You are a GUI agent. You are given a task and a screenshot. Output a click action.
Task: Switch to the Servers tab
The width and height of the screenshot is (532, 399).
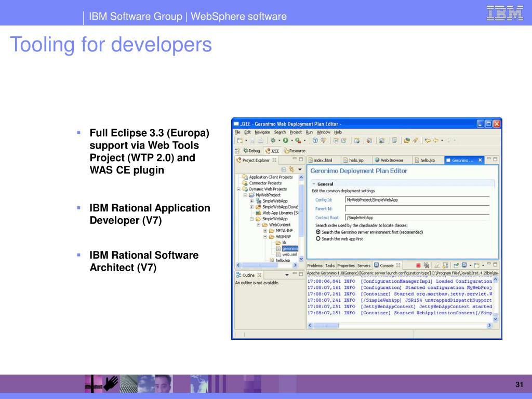point(364,265)
